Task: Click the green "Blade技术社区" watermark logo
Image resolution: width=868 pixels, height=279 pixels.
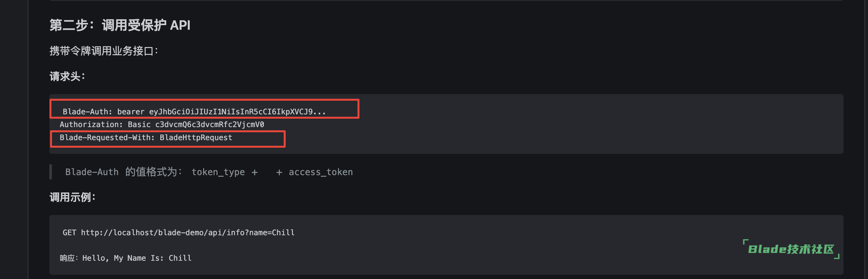Action: [x=791, y=249]
